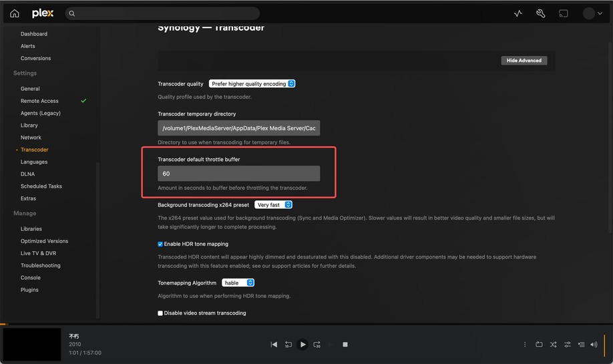Click the now playing title 不朽
Viewport: 613px width, 364px height.
click(x=74, y=336)
